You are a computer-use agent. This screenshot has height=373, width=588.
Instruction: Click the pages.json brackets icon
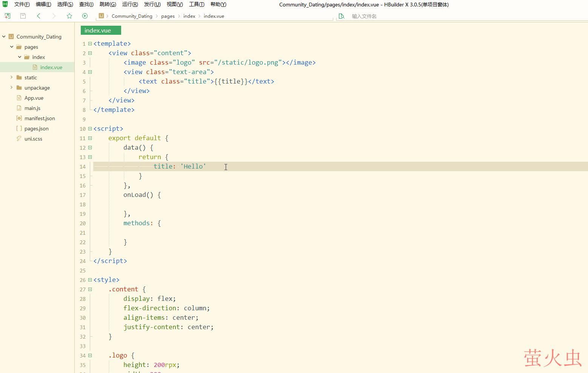point(19,128)
